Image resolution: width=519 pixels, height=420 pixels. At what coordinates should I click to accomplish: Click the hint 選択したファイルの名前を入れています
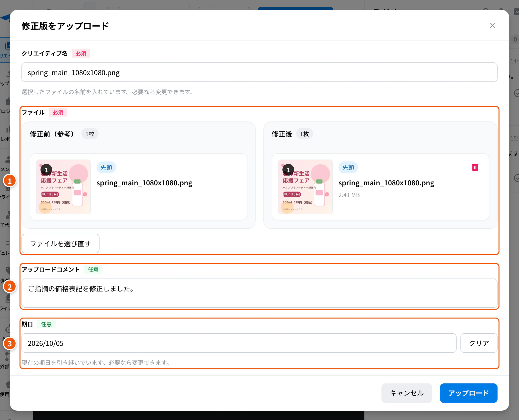pyautogui.click(x=108, y=92)
